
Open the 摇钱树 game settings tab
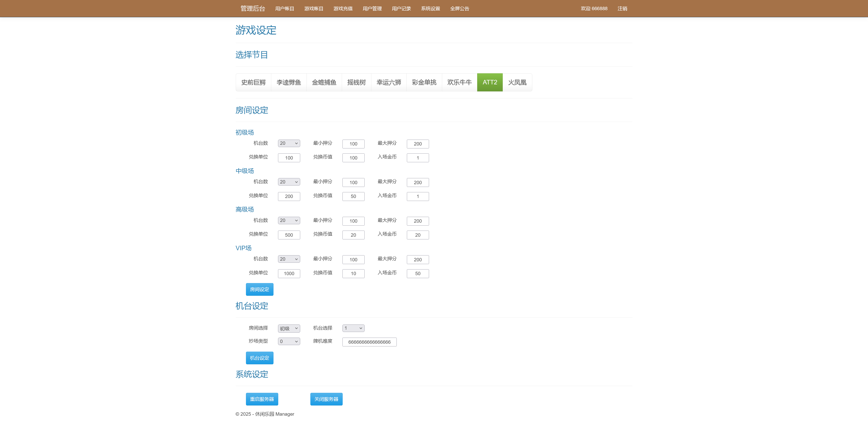click(356, 82)
